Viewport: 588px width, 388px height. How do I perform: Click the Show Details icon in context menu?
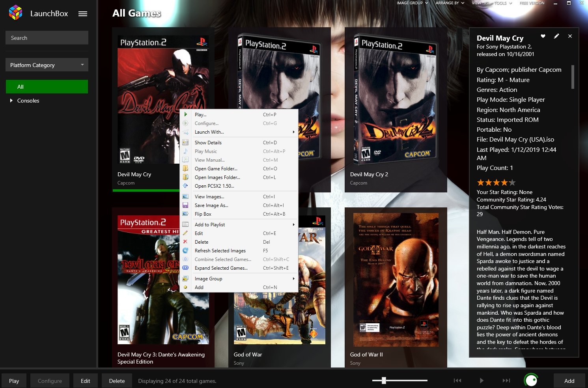tap(185, 142)
